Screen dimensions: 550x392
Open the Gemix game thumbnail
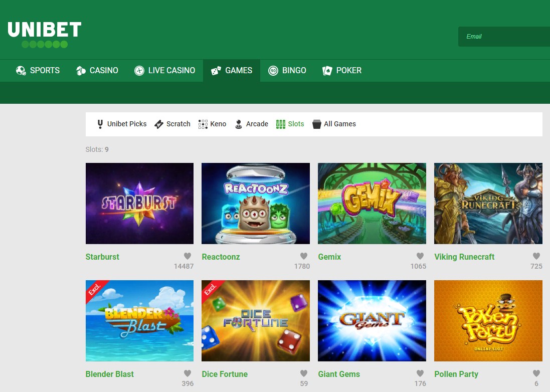[x=372, y=204]
